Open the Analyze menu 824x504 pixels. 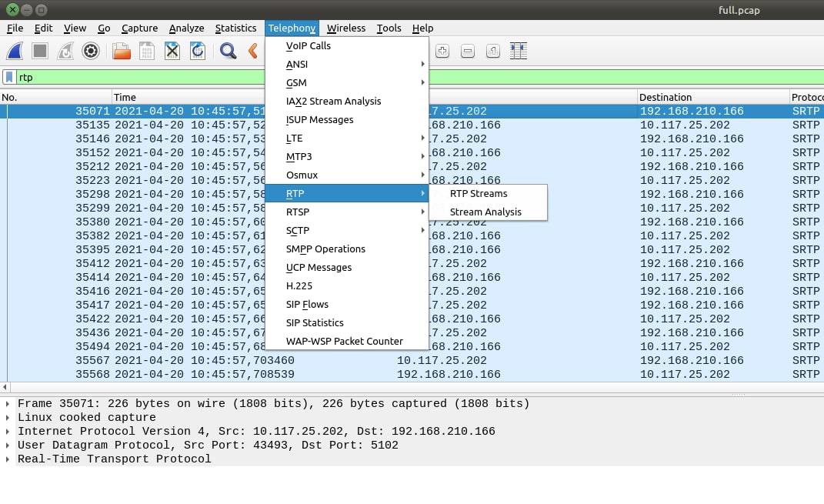click(x=186, y=28)
